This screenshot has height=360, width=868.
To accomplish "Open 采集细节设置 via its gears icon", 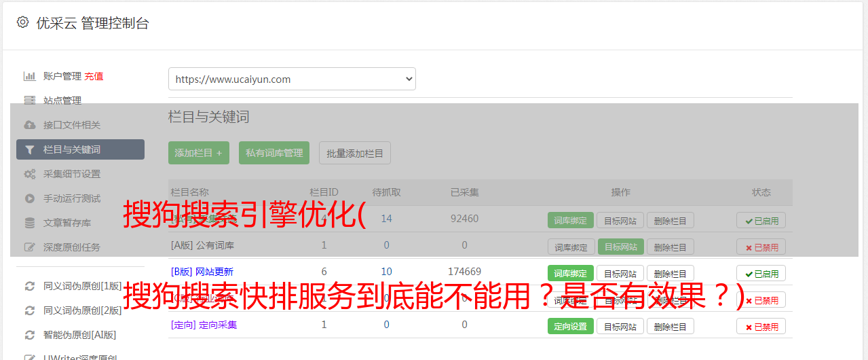I will [30, 174].
